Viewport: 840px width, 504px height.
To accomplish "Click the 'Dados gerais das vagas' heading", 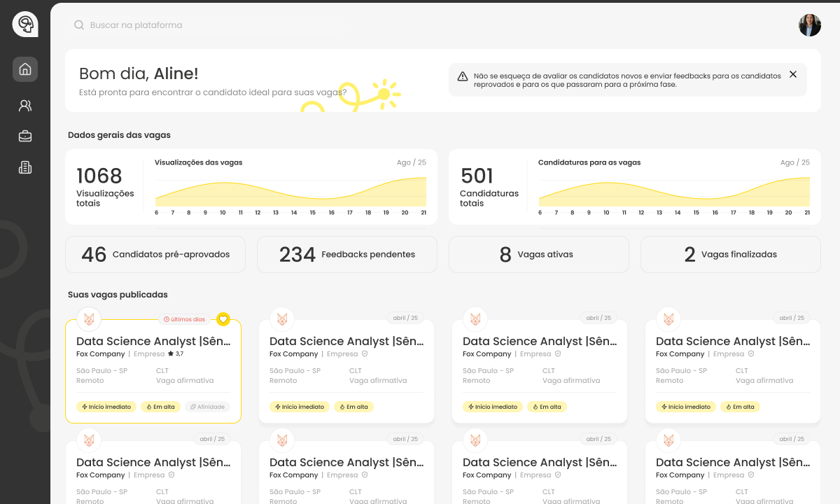I will click(119, 135).
